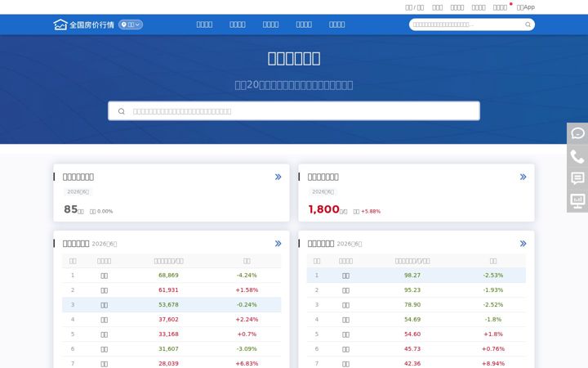Click the +2.24% change value
The width and height of the screenshot is (588, 368).
[x=247, y=320]
